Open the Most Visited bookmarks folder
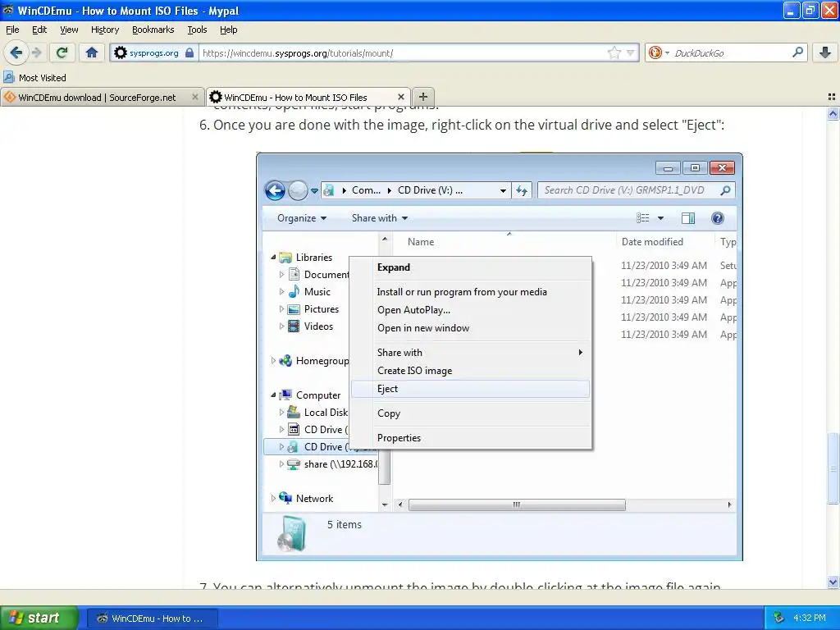Viewport: 840px width, 630px height. pyautogui.click(x=34, y=78)
